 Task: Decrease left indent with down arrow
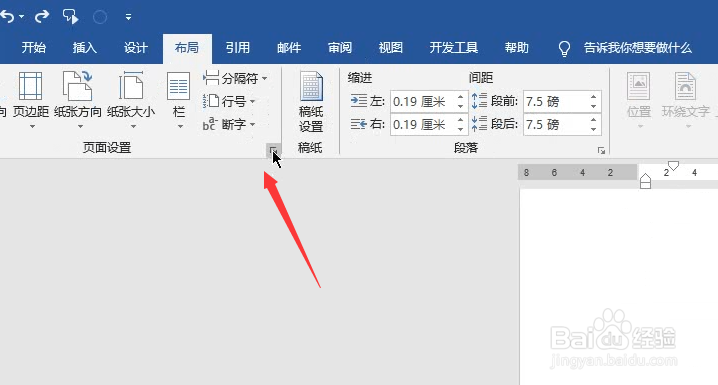(x=460, y=107)
